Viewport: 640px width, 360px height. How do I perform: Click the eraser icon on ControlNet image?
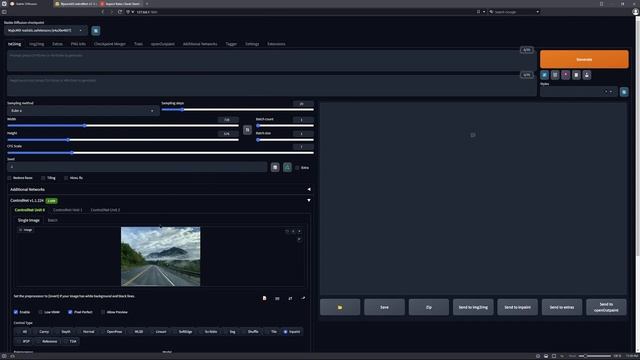pos(293,231)
